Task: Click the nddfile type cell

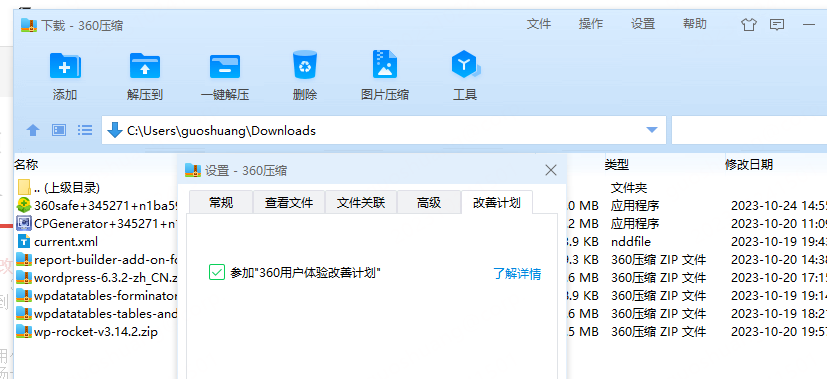Action: (631, 242)
